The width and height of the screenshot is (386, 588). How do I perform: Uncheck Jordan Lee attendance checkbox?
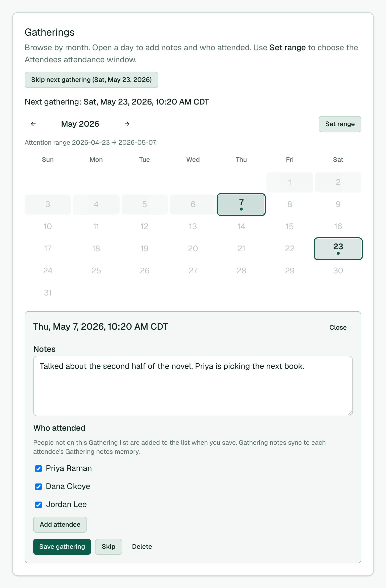(x=38, y=505)
